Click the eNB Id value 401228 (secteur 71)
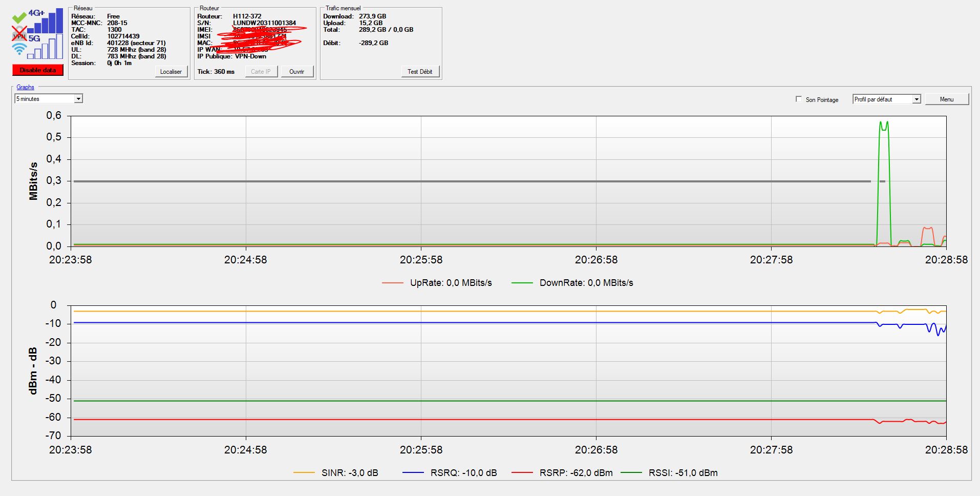Image resolution: width=980 pixels, height=496 pixels. coord(136,43)
